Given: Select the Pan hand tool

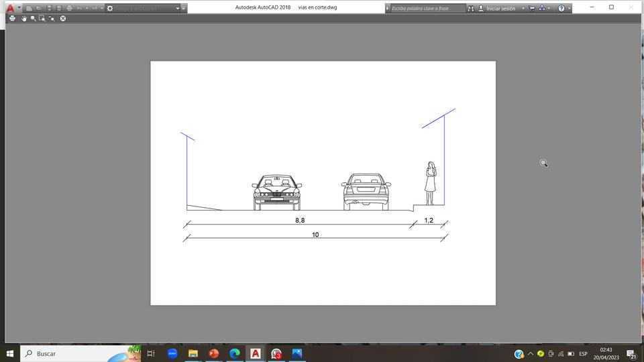Looking at the screenshot, I should pos(24,19).
